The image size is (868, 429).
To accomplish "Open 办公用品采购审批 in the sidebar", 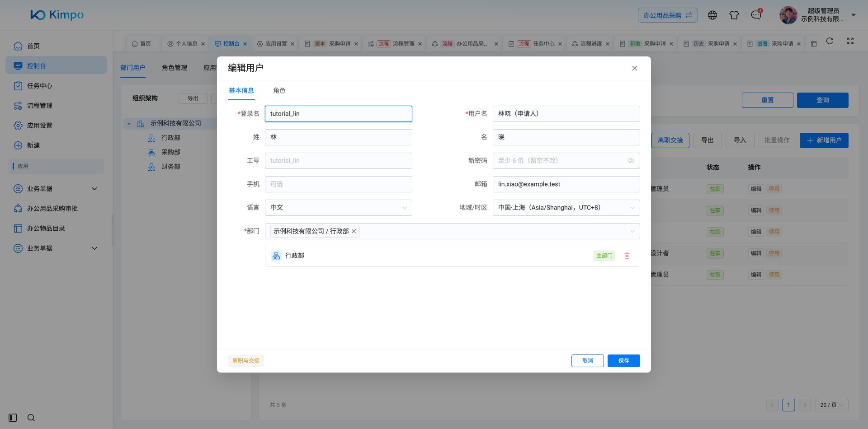I will (x=56, y=209).
